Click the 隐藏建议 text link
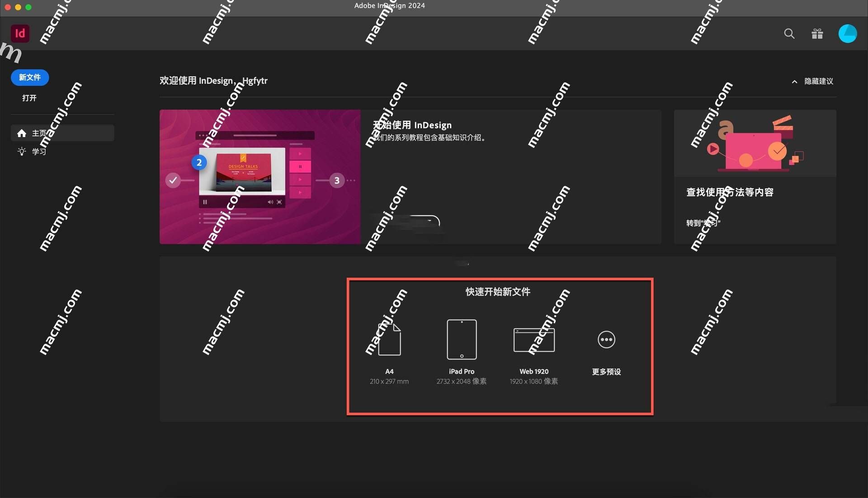The image size is (868, 498). coord(819,81)
